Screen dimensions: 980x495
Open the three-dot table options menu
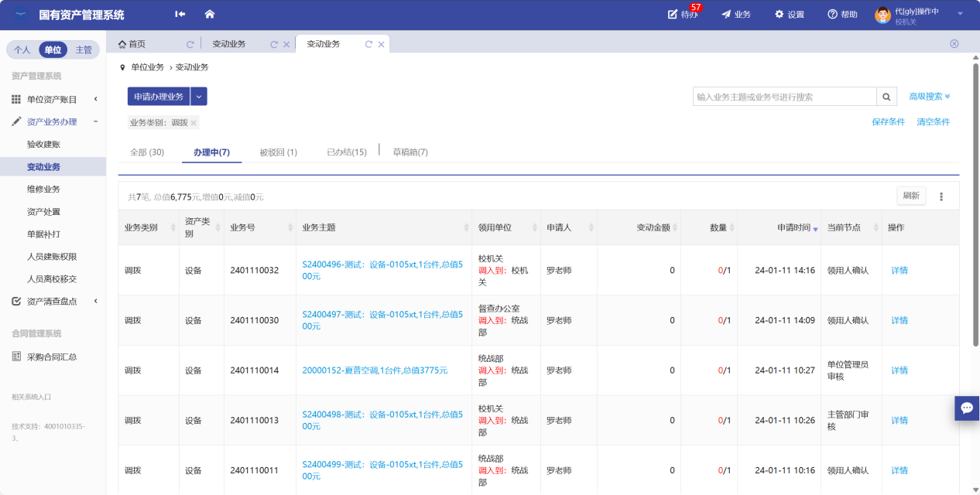[941, 196]
